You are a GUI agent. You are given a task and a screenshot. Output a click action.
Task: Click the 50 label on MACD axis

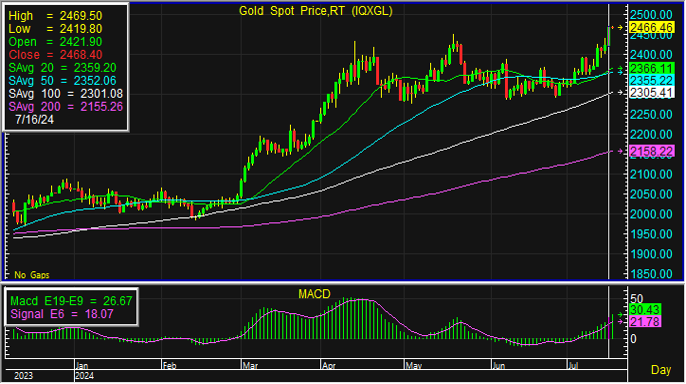tap(637, 299)
